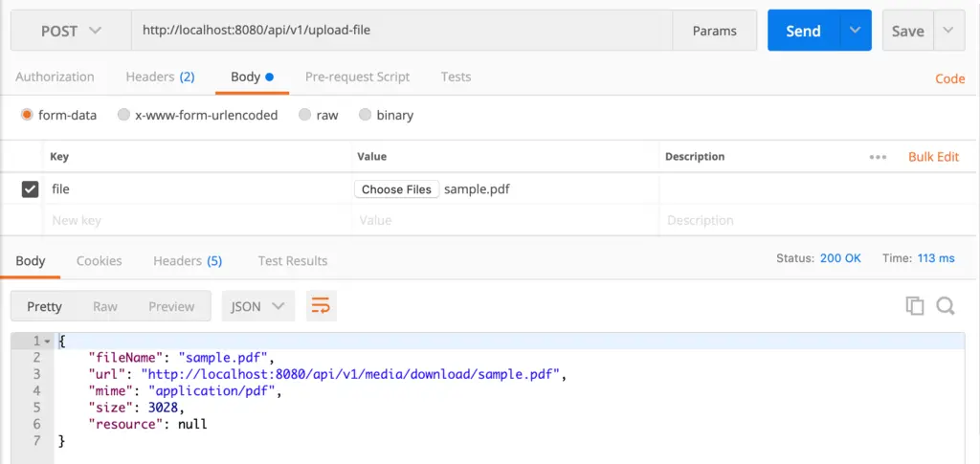Select the form-data radio option
Screen dimensions: 980x464
pos(26,115)
